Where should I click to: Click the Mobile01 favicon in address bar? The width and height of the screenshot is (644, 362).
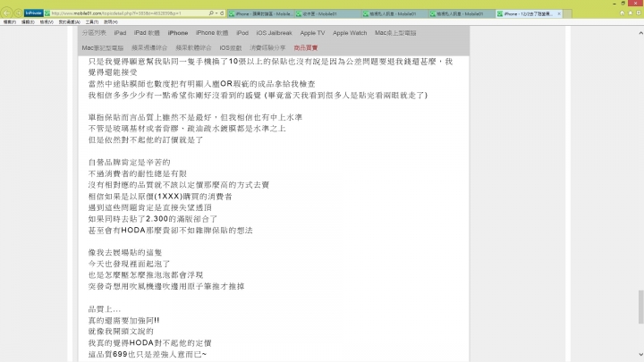[47, 13]
